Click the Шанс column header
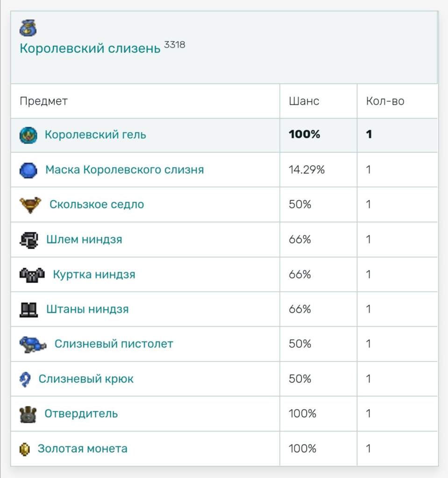 (304, 101)
